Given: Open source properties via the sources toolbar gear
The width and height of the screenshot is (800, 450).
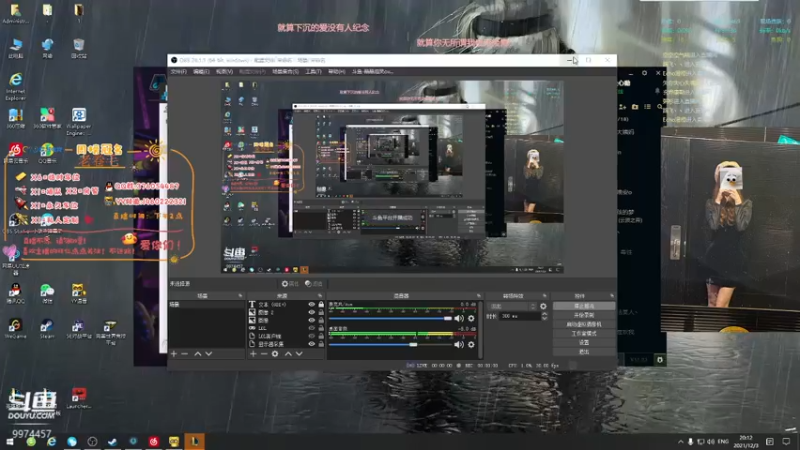Looking at the screenshot, I should tap(275, 354).
